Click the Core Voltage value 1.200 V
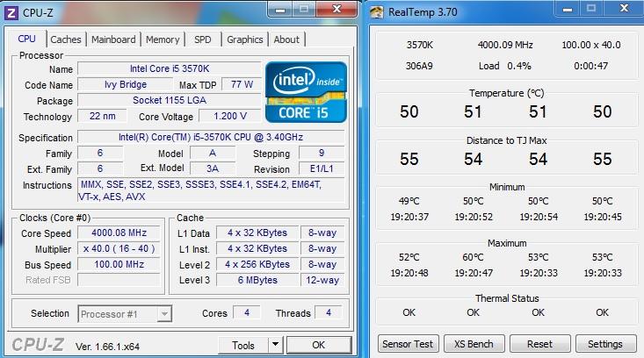 click(230, 116)
